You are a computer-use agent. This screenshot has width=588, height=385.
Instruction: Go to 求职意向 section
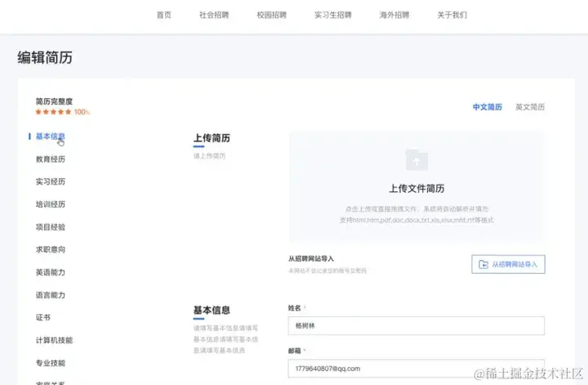click(51, 249)
